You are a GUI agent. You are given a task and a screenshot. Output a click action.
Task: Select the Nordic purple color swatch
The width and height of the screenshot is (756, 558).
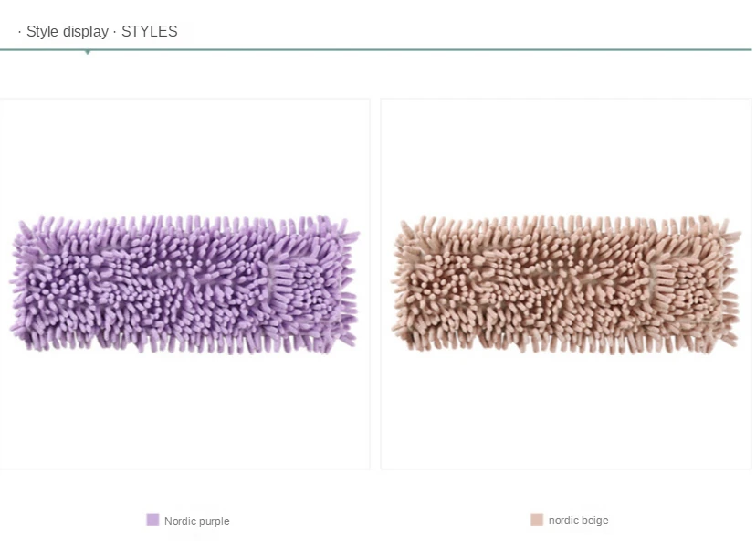coord(152,520)
